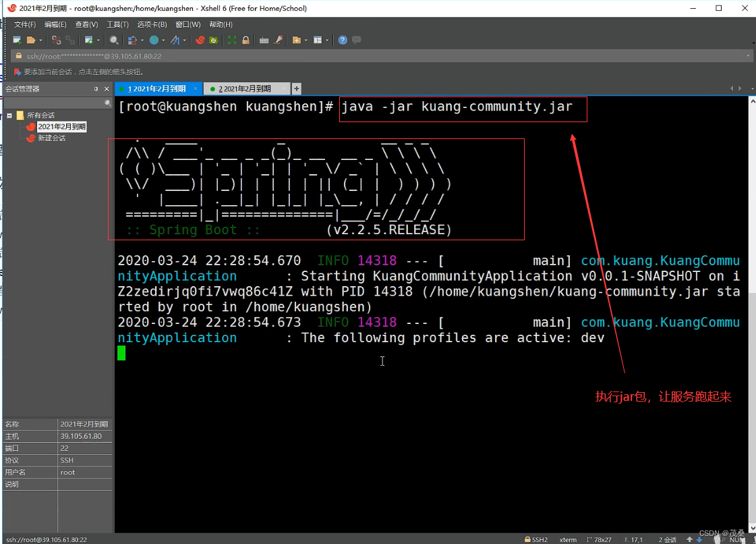Open the 工具(T) menu
756x544 pixels.
coord(117,24)
